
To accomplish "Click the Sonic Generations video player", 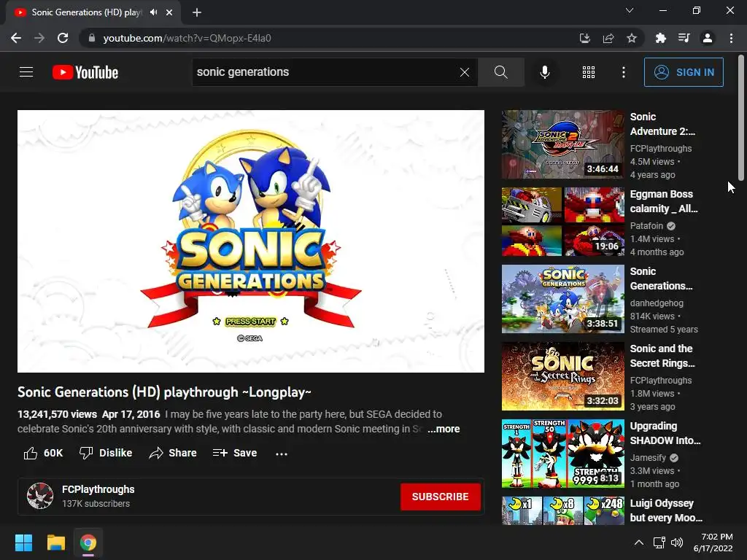I will (x=251, y=241).
